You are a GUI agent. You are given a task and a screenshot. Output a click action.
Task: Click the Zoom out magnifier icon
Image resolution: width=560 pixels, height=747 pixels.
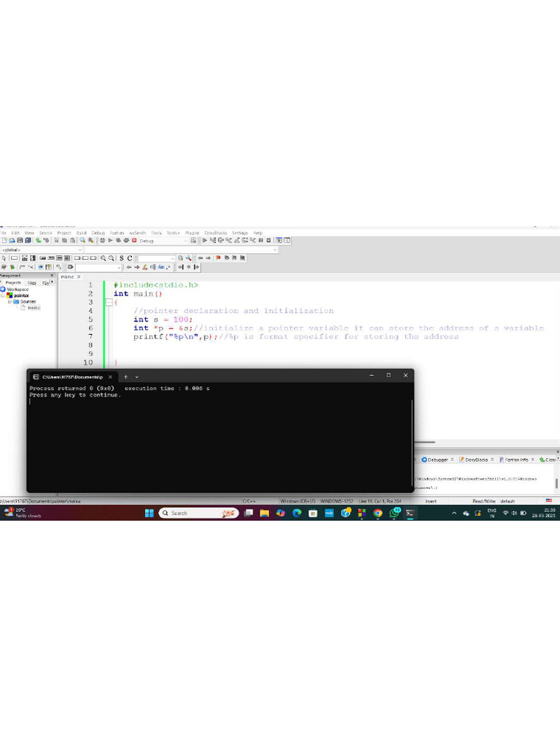[111, 258]
